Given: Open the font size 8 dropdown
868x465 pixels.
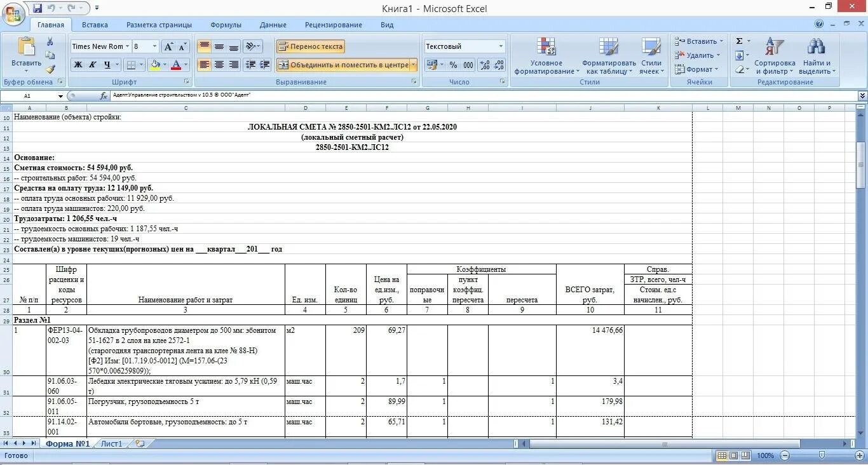Looking at the screenshot, I should coord(154,46).
